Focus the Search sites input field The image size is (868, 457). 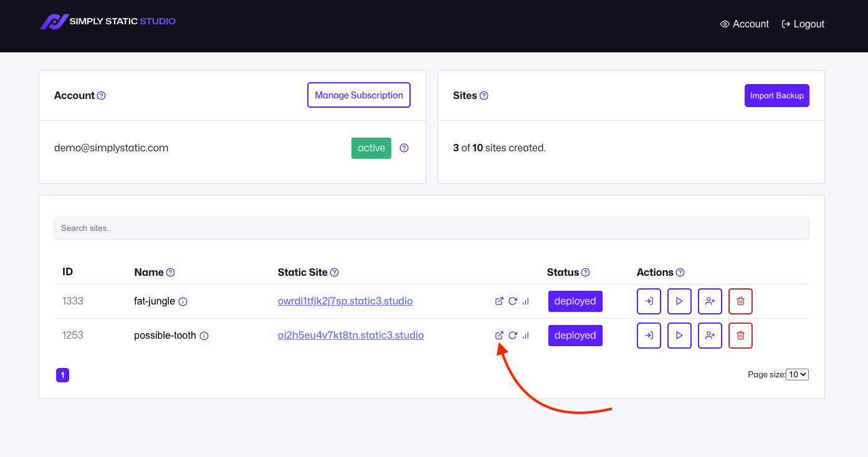432,228
